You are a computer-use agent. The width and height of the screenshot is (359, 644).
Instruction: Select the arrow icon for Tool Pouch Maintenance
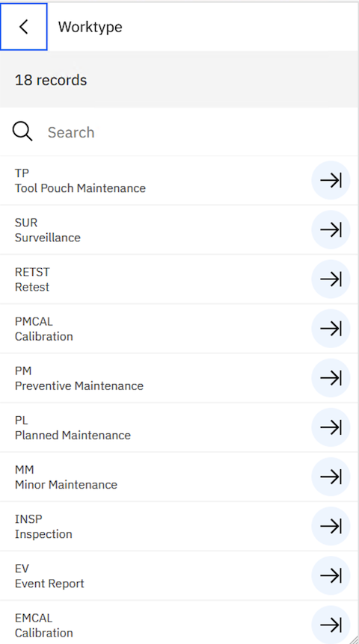pyautogui.click(x=331, y=180)
